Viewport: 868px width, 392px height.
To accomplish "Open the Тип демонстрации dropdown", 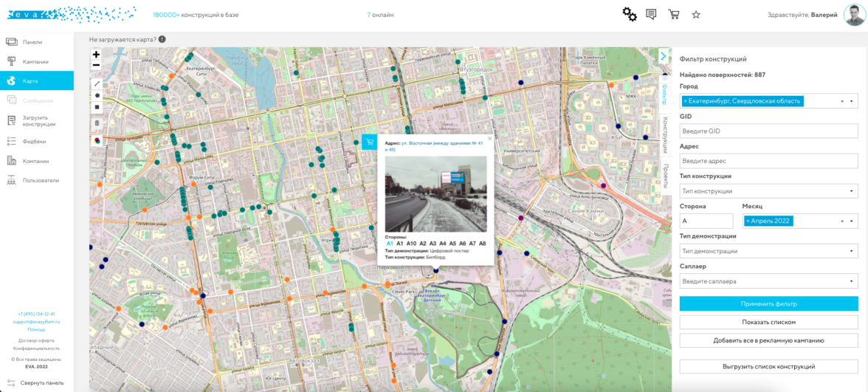I will click(768, 251).
